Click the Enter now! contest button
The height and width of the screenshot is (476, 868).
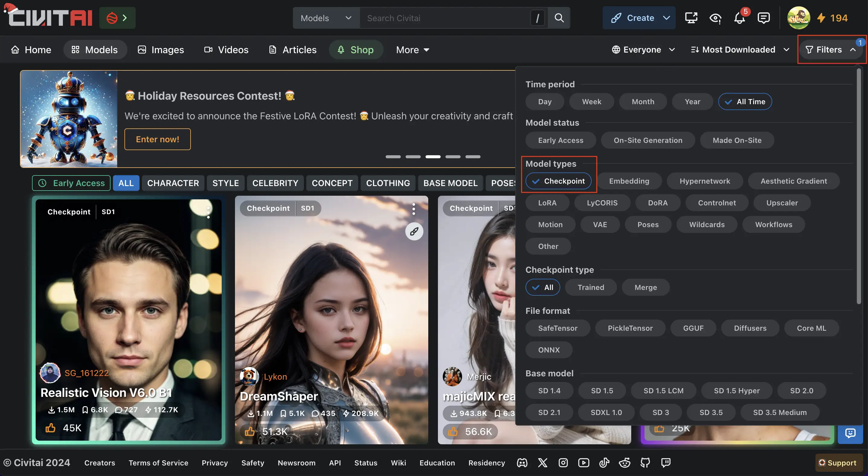[157, 139]
